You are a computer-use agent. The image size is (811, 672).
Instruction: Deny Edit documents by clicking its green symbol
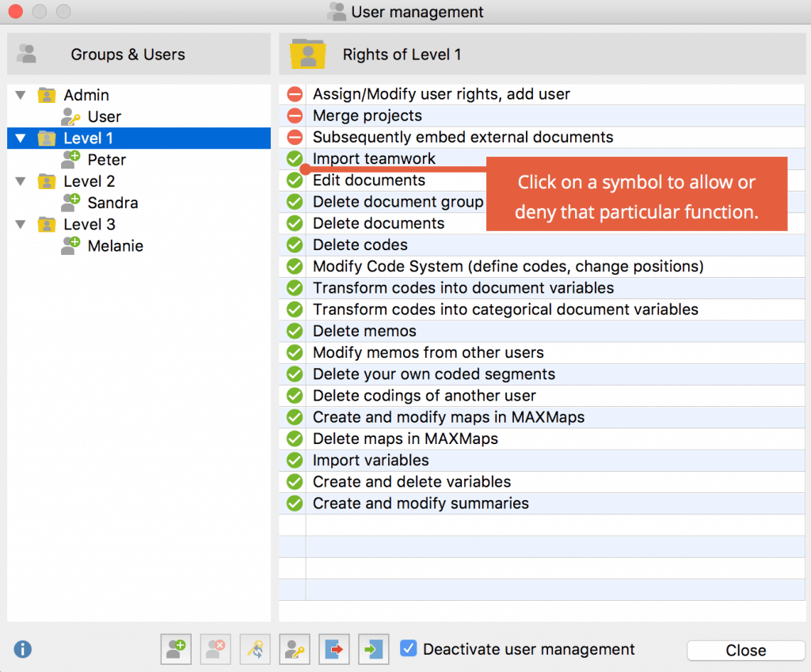[x=293, y=180]
